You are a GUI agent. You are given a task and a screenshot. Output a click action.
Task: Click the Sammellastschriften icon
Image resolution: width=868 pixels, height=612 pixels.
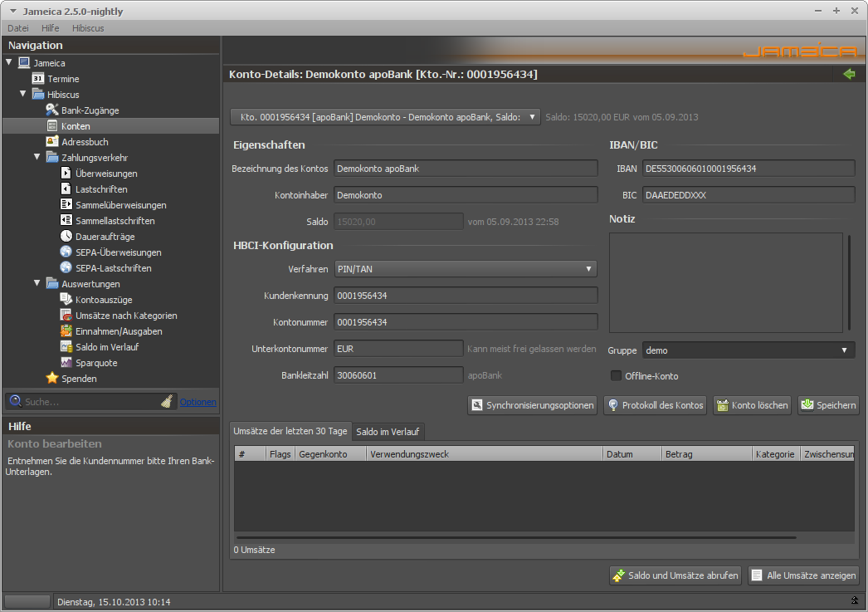(x=66, y=220)
